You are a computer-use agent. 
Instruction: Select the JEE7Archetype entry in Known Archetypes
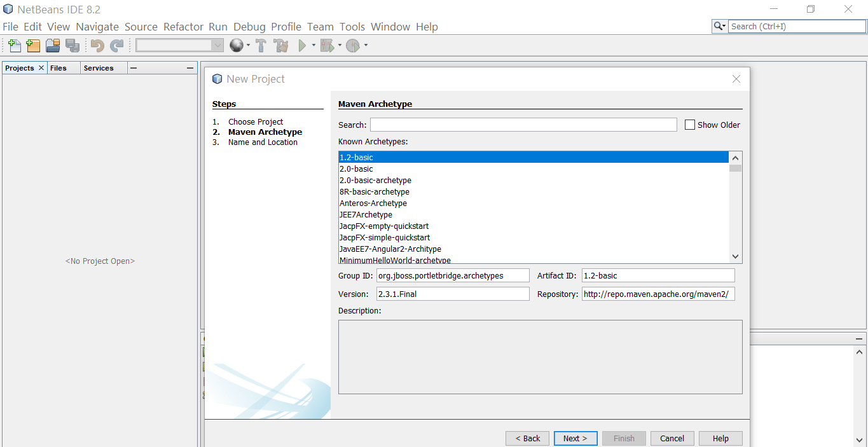click(x=366, y=214)
